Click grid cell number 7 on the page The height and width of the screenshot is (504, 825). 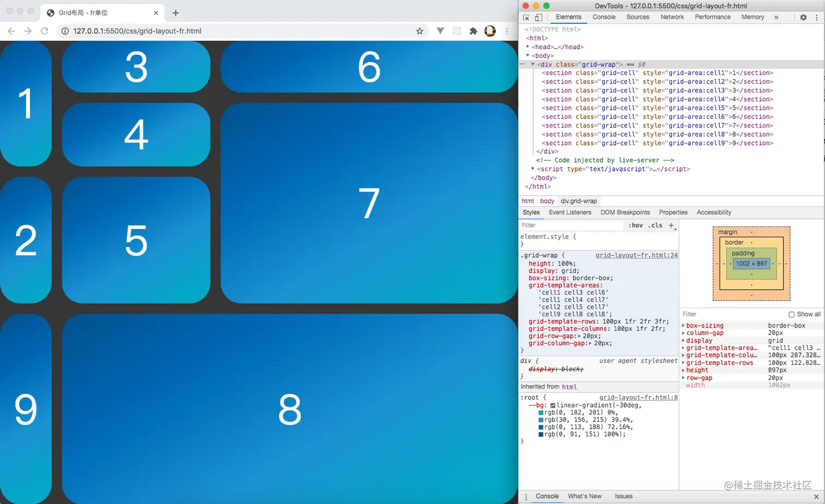click(x=369, y=203)
